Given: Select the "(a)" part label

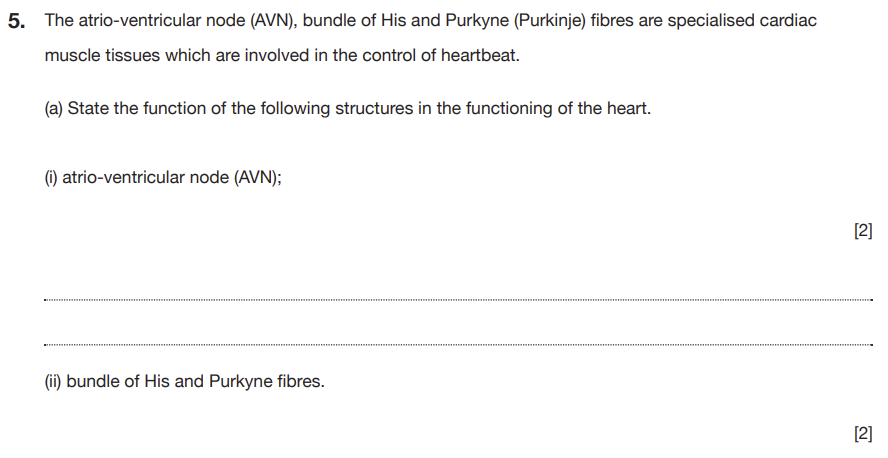Looking at the screenshot, I should click(x=54, y=108).
